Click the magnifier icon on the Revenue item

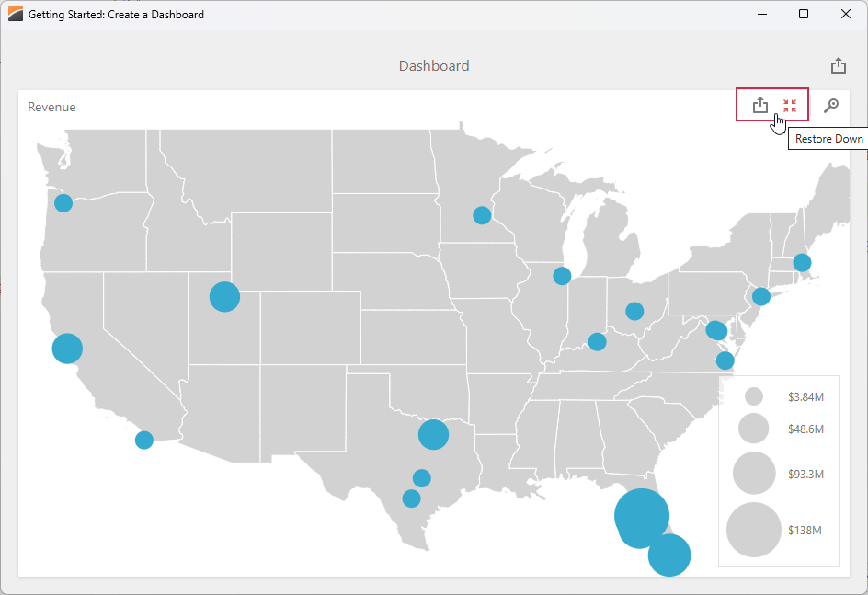[x=830, y=105]
